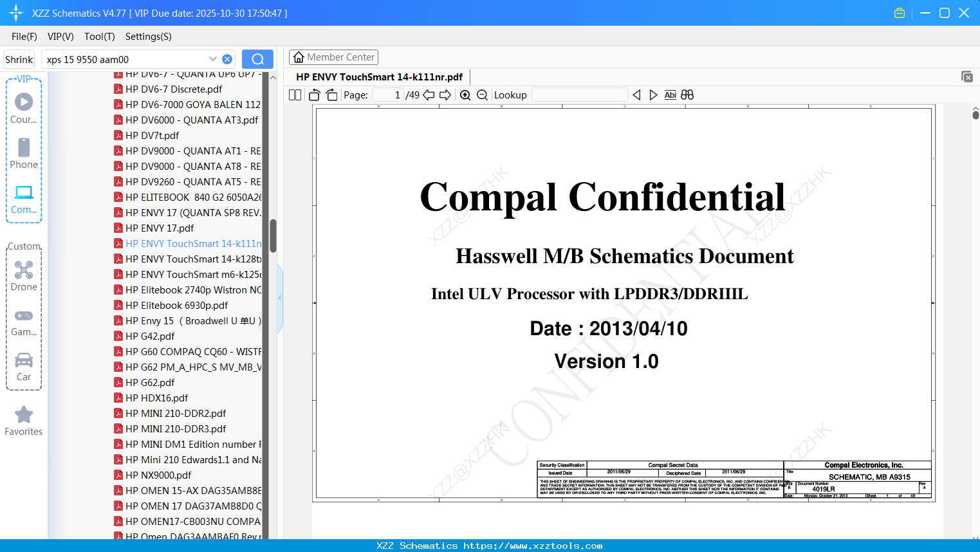
Task: Toggle the two-page layout view icon
Action: pyautogui.click(x=295, y=95)
